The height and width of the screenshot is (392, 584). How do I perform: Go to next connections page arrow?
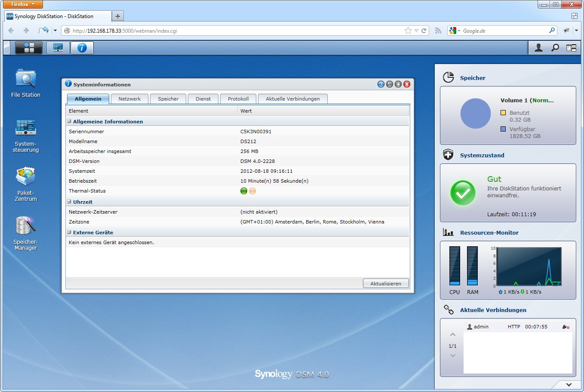(452, 356)
